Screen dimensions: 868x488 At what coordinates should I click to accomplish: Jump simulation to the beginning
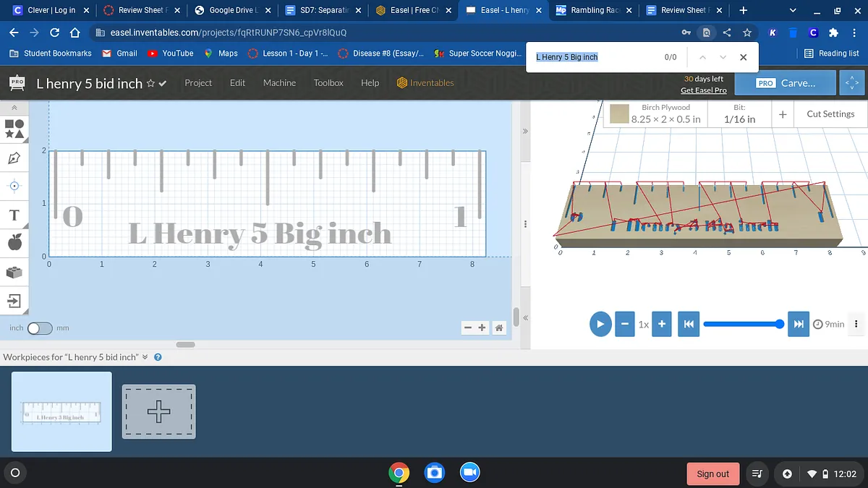click(x=689, y=324)
